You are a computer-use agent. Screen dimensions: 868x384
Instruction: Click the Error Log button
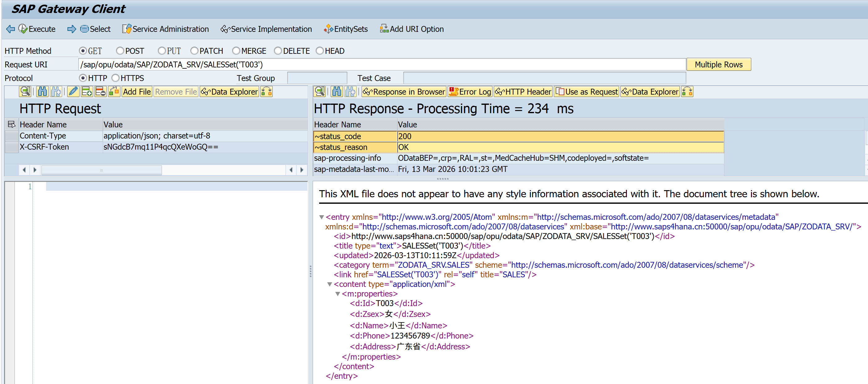[470, 92]
